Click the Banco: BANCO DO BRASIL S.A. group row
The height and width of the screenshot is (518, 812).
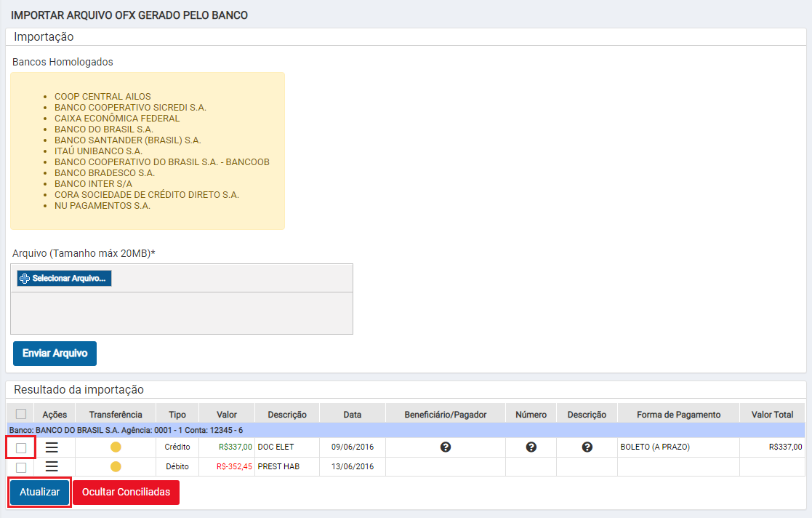[x=406, y=431]
